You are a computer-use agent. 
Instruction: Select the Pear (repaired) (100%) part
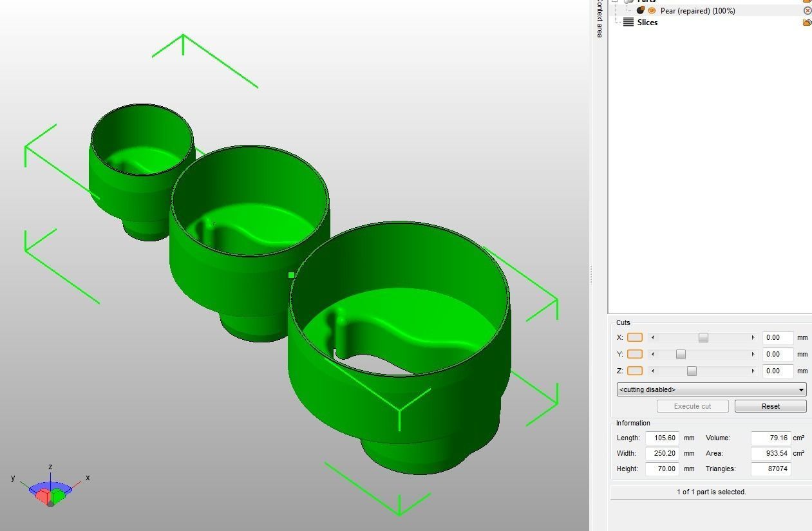tap(697, 11)
